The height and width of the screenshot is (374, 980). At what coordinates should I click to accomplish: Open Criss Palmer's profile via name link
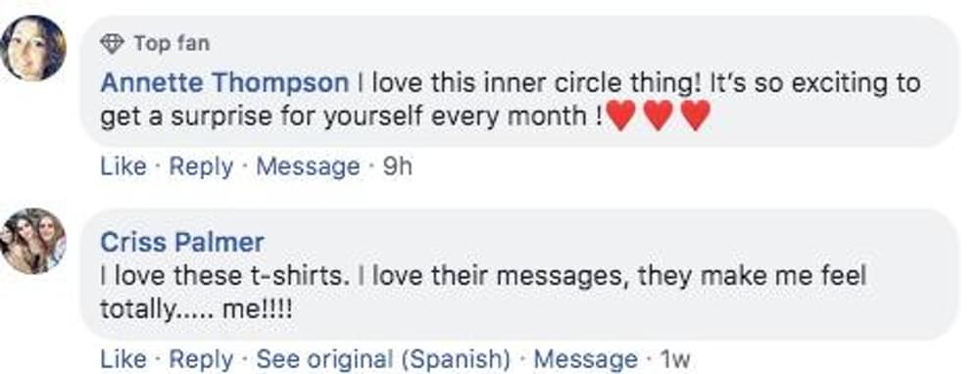(182, 242)
